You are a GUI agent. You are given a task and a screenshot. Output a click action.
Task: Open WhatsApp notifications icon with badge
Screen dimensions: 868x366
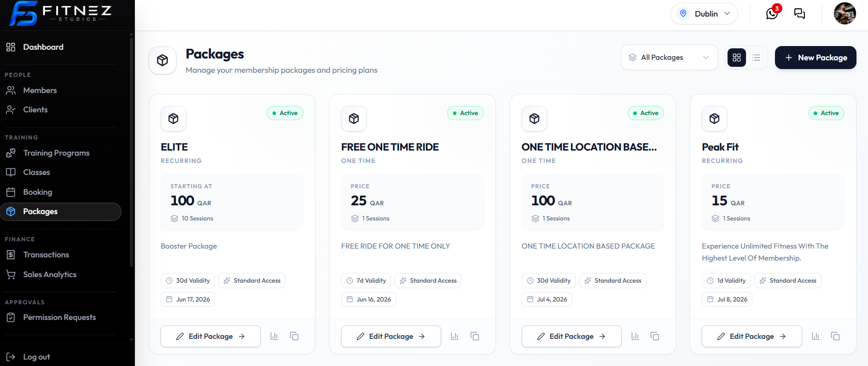[772, 13]
